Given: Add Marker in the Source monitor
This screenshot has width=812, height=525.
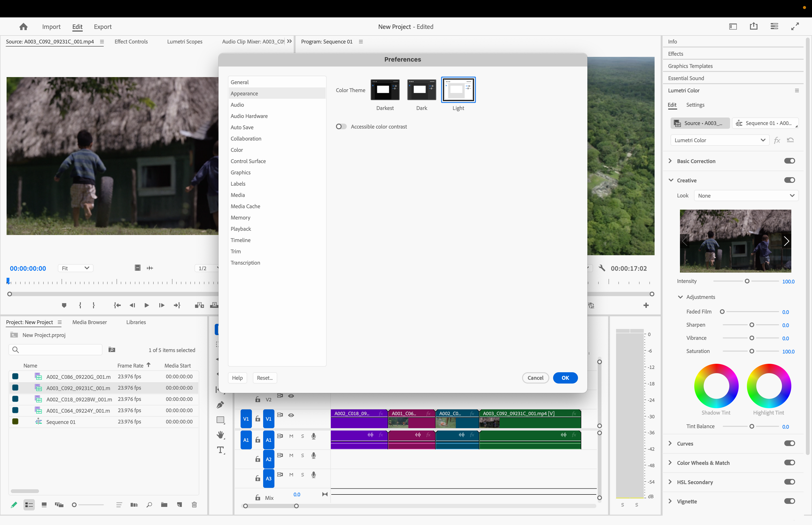Looking at the screenshot, I should [64, 305].
